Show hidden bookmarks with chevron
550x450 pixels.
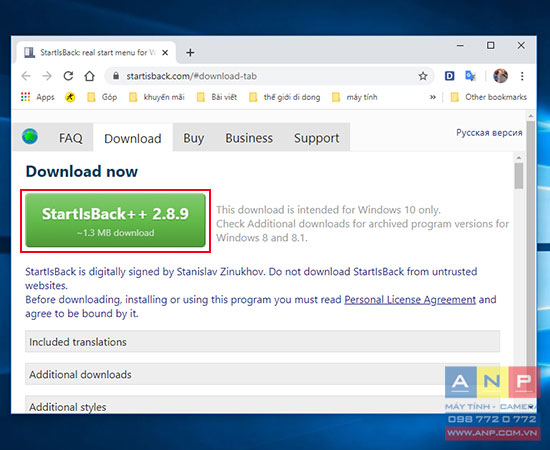(x=433, y=97)
